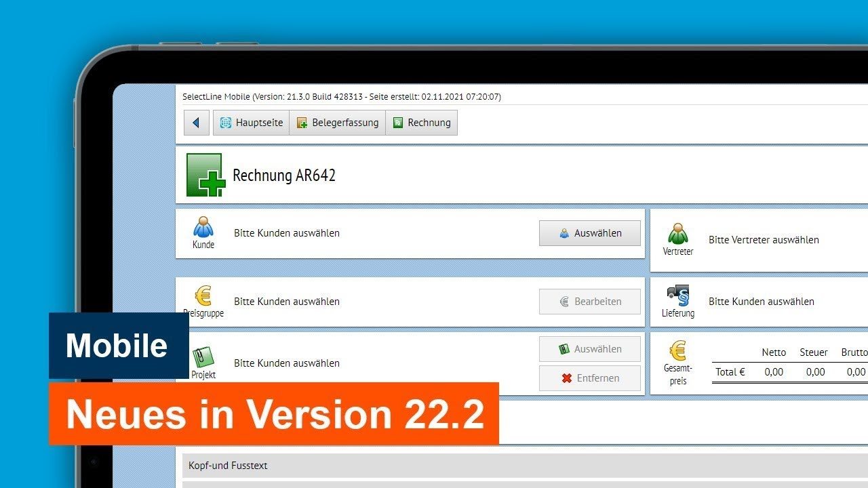Click the 'Bitte Vertreter auswählen' text
The image size is (868, 488).
click(x=764, y=240)
